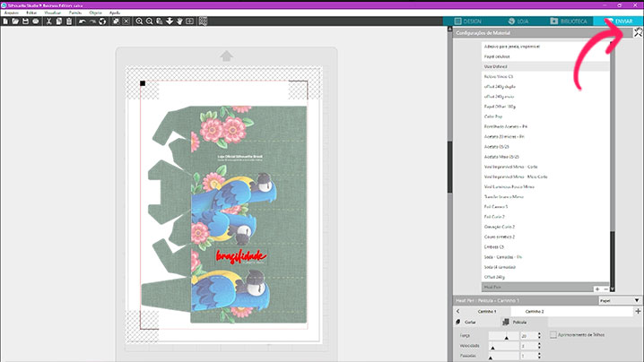Screen dimensions: 644x362
Task: Switch to the Loja tab
Action: tap(518, 21)
